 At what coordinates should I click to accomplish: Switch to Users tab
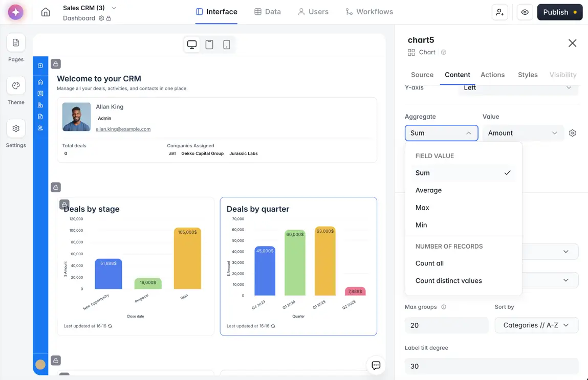pyautogui.click(x=313, y=12)
